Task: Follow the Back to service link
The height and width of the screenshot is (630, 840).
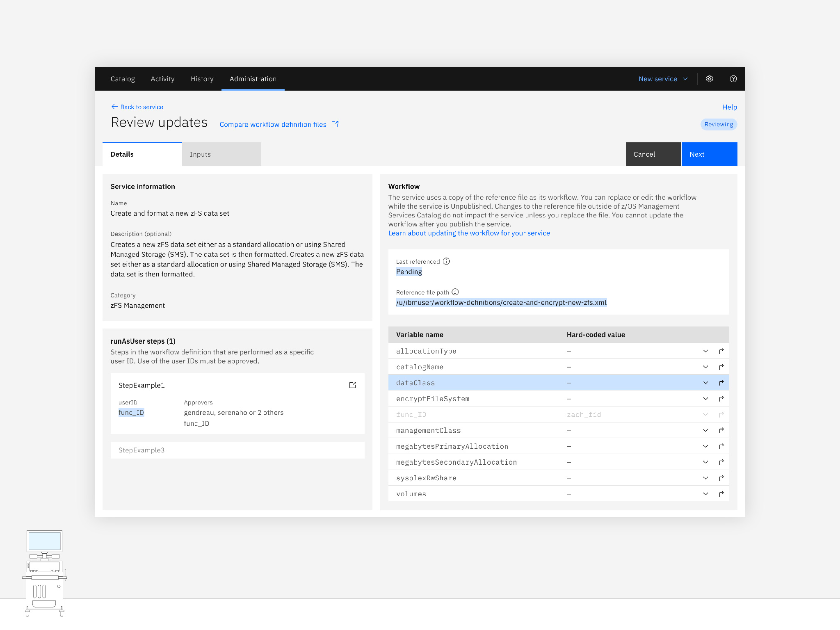Action: pos(142,107)
